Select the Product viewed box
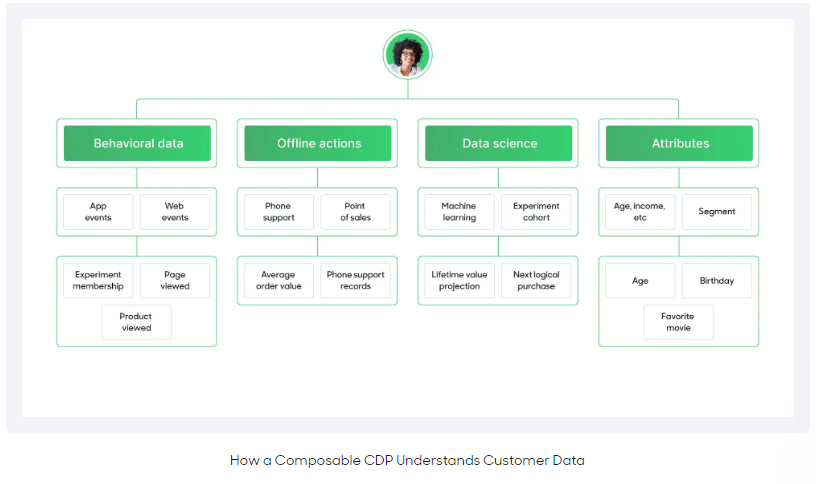This screenshot has height=484, width=816. 136,322
